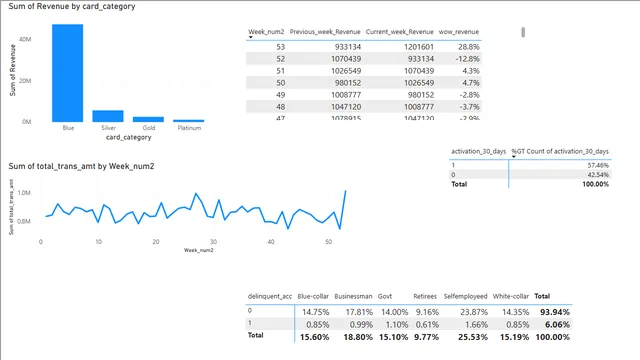Click the Retirees column header

[425, 296]
